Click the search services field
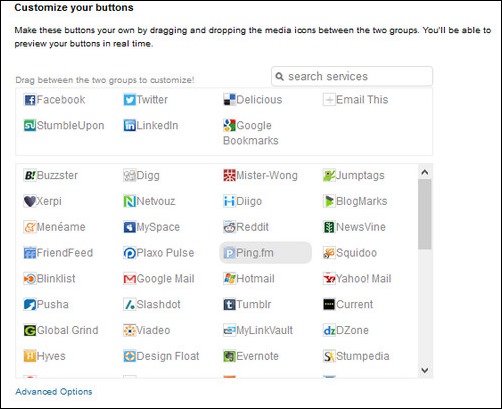This screenshot has height=409, width=502. coord(352,76)
